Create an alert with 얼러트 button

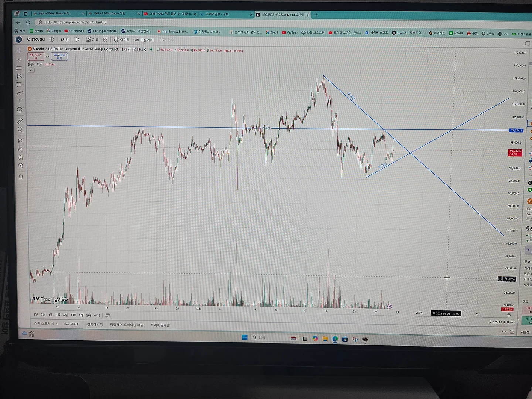pyautogui.click(x=122, y=40)
